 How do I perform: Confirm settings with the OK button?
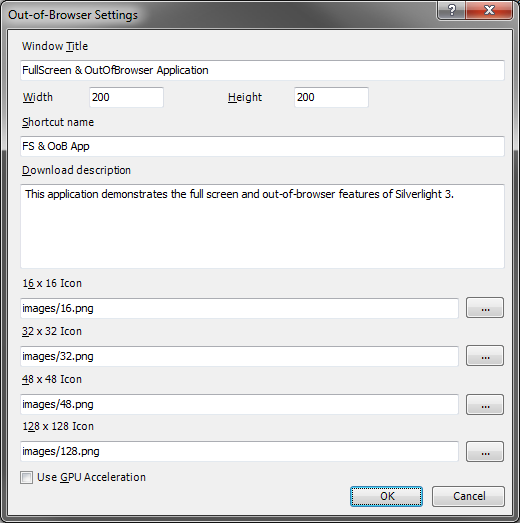click(x=386, y=496)
